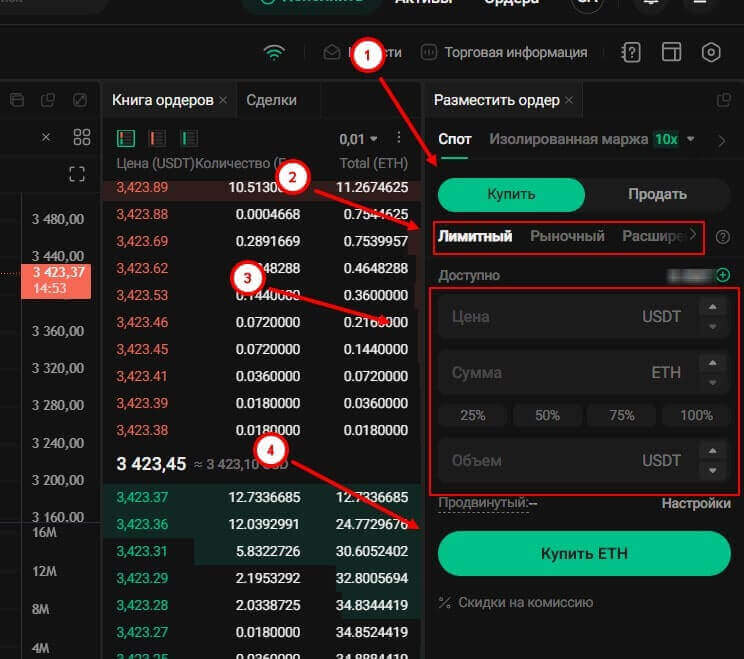Set amount to 50% of balance

547,415
